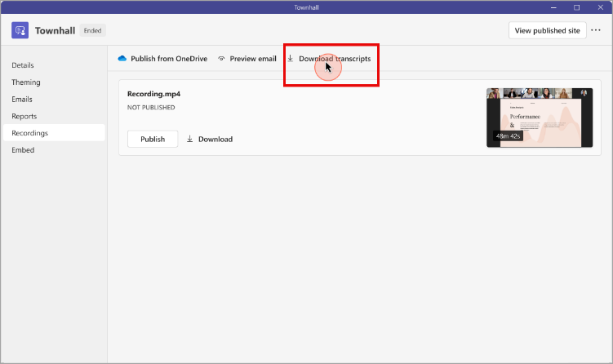Click Preview email label
Viewport: 613px width, 364px height.
[x=253, y=59]
